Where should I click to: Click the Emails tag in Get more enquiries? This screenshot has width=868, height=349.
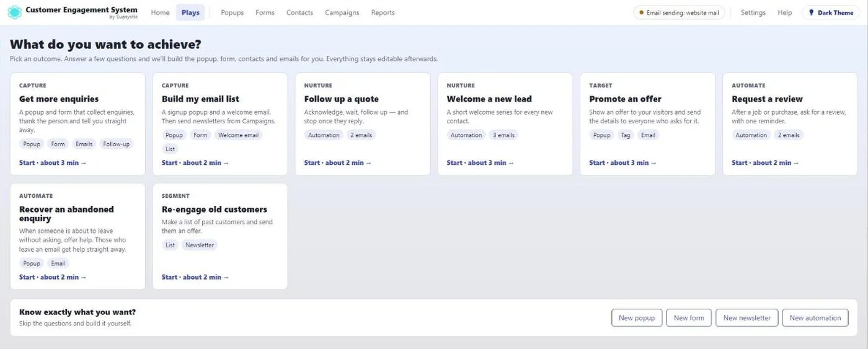click(84, 144)
